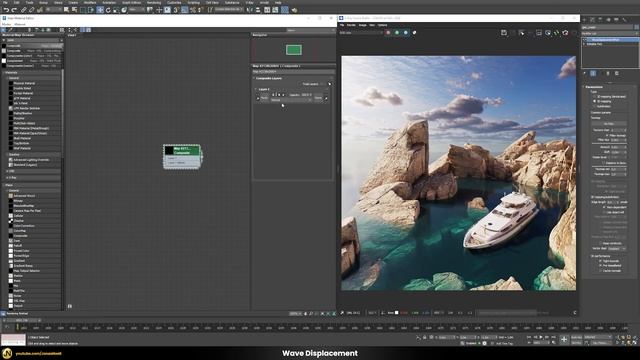Toggle View-dependent checkbox
The height and width of the screenshot is (360, 640).
pyautogui.click(x=604, y=207)
